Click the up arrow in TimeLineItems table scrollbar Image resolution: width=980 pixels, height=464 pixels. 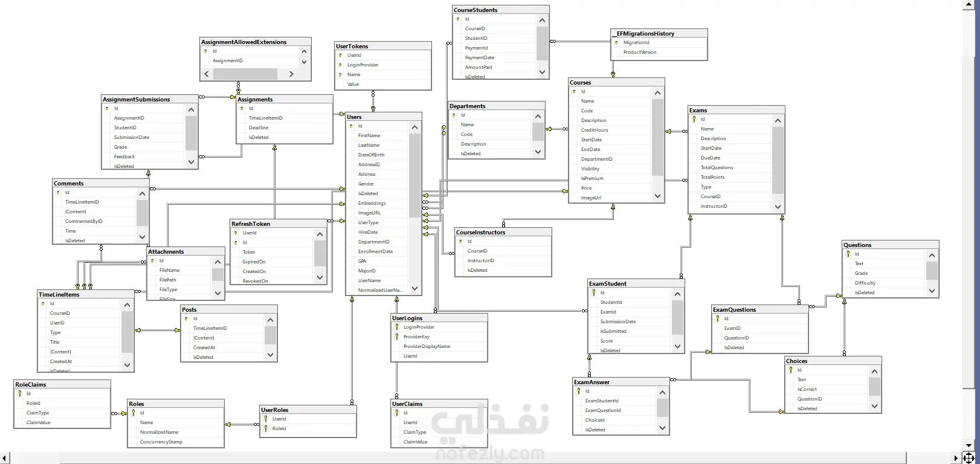click(x=127, y=305)
